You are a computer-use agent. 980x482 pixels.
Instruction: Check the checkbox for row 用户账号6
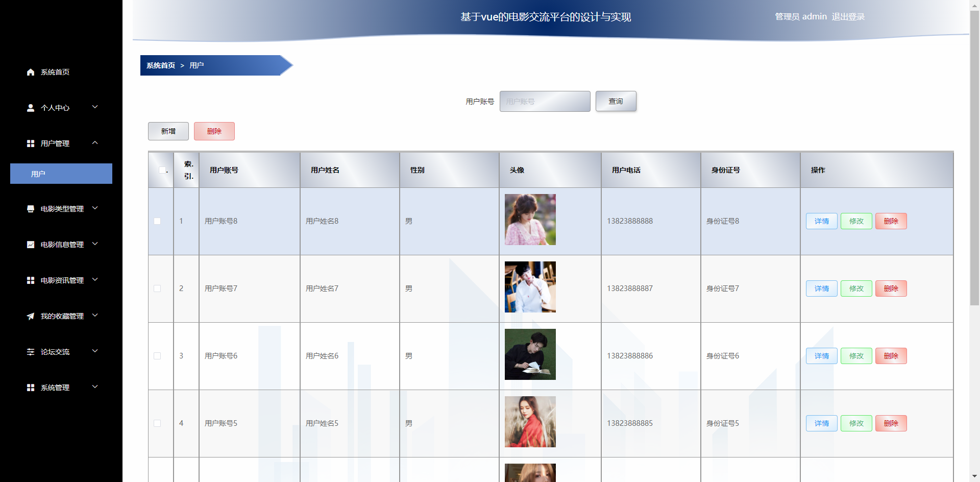point(157,356)
